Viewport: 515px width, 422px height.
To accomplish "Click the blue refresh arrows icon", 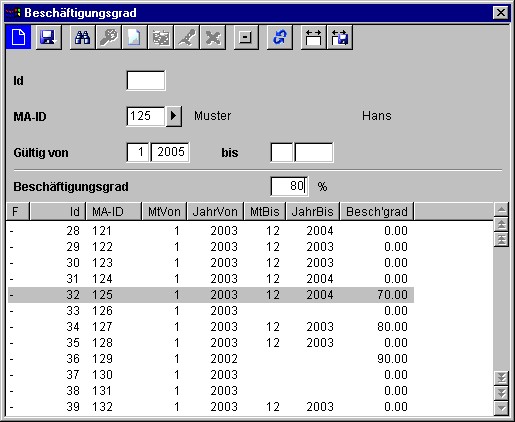I will 280,37.
